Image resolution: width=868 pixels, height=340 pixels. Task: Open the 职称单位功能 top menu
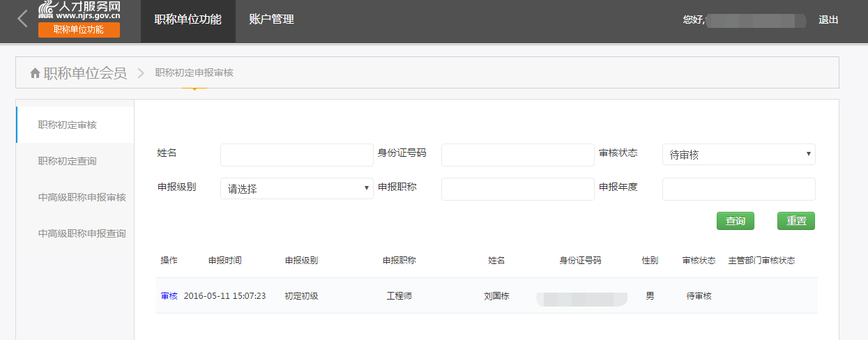point(188,20)
